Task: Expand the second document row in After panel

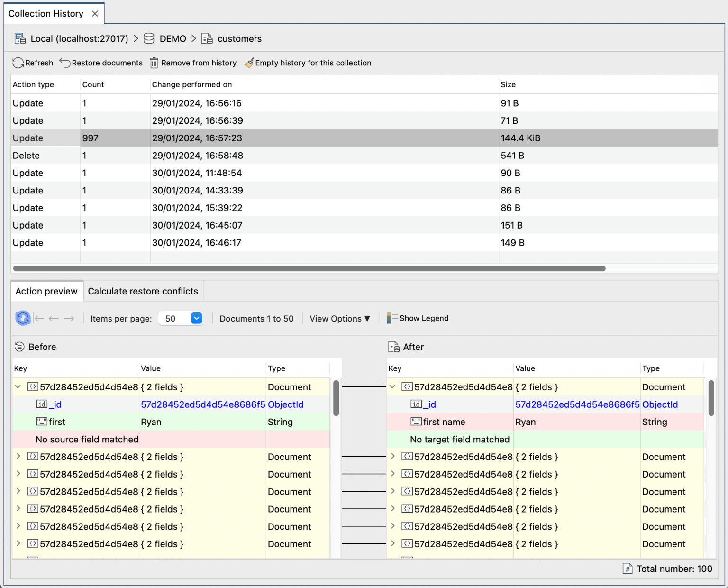Action: coord(393,456)
